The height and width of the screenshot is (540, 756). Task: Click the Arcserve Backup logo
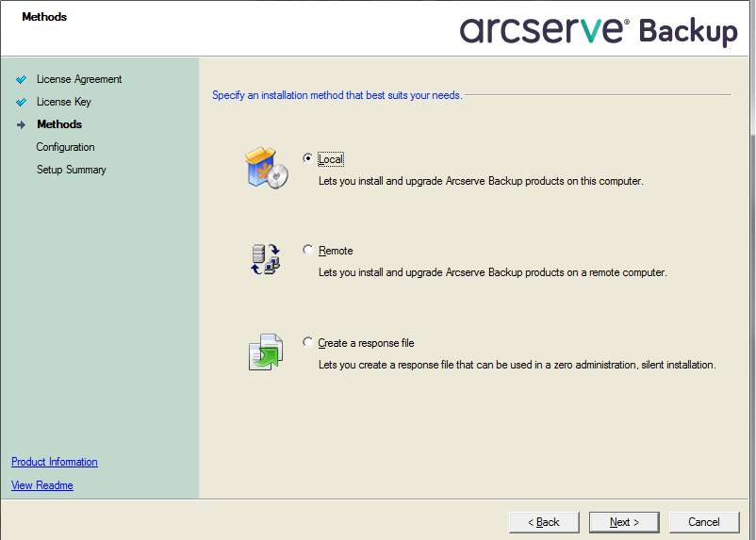tap(599, 30)
